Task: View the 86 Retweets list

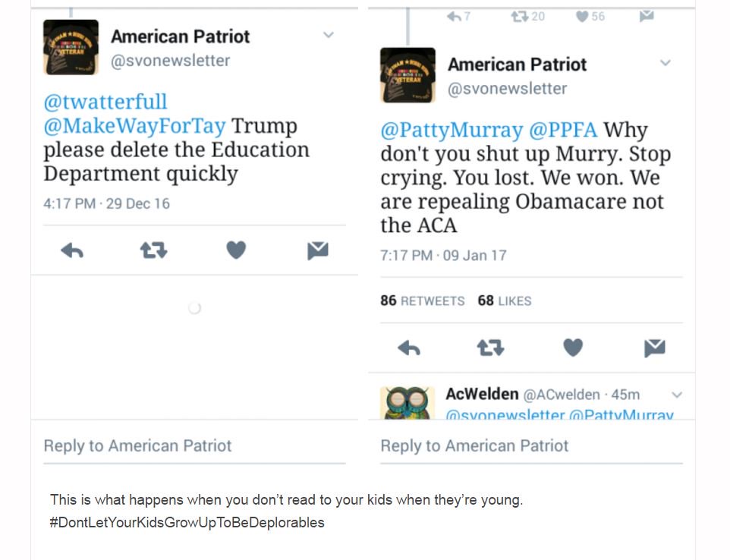Action: (x=422, y=300)
